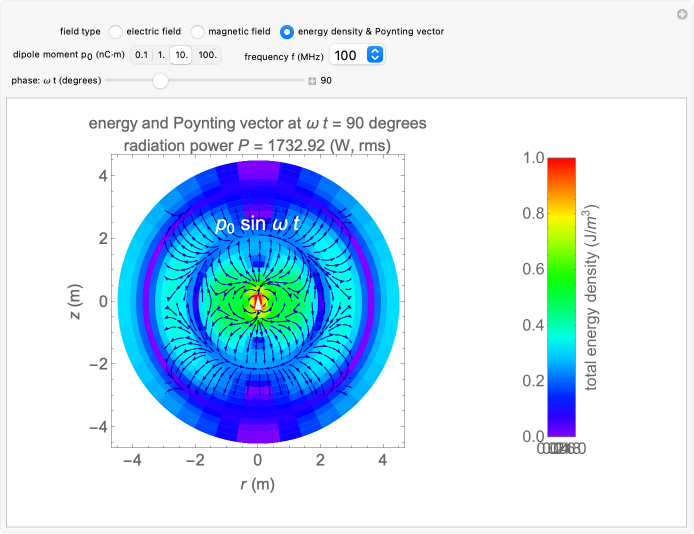Image resolution: width=694 pixels, height=534 pixels.
Task: Click the 'z (m)' vertical axis label
Action: pos(75,301)
